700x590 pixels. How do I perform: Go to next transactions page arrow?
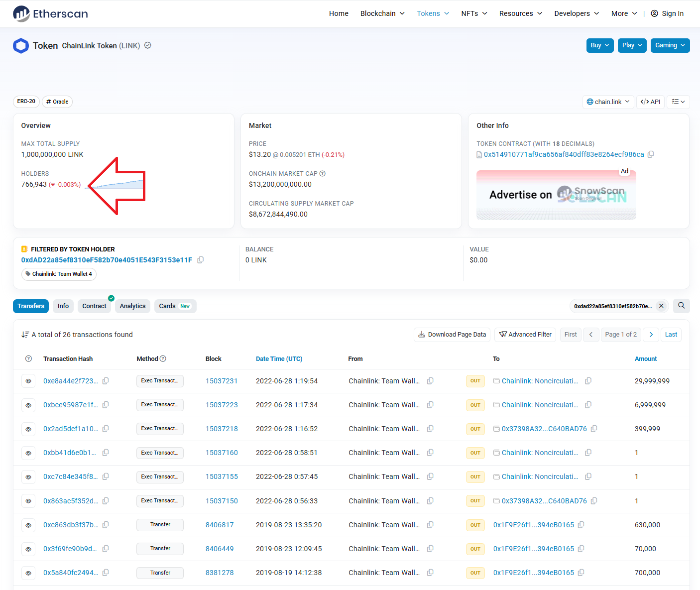pos(651,335)
